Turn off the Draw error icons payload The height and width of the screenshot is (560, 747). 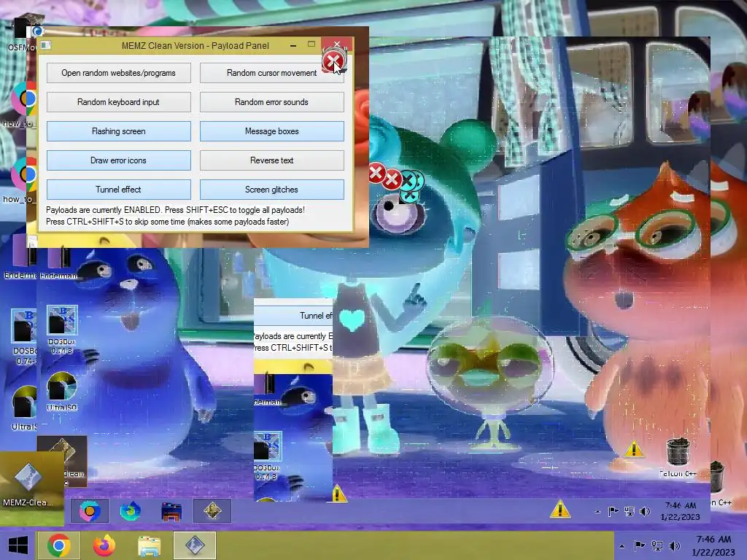pyautogui.click(x=119, y=160)
